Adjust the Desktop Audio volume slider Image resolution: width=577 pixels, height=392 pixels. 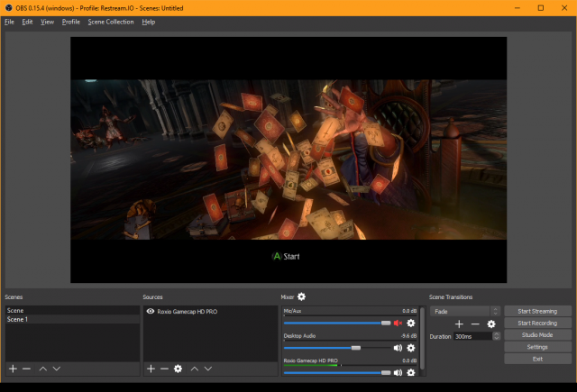pos(356,347)
